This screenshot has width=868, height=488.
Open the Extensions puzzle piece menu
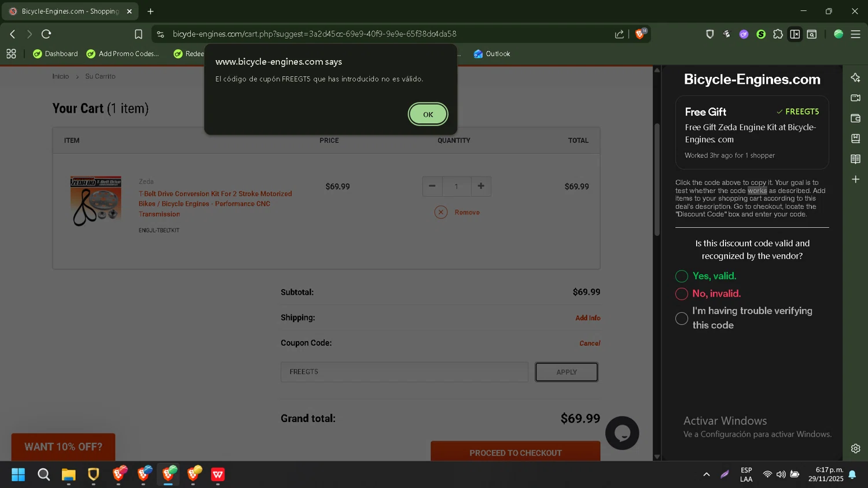(x=778, y=34)
